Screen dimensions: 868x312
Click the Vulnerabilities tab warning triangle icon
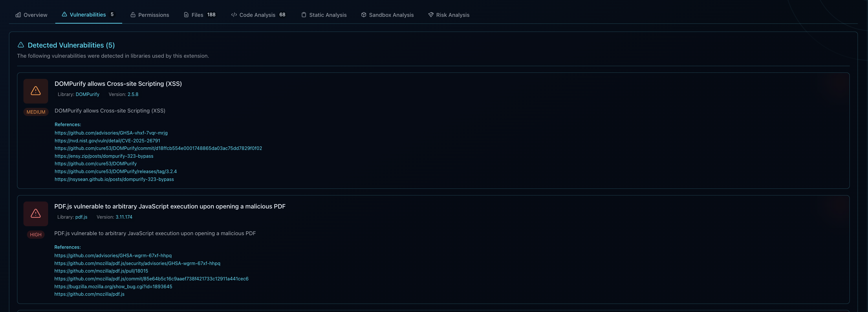pyautogui.click(x=64, y=14)
